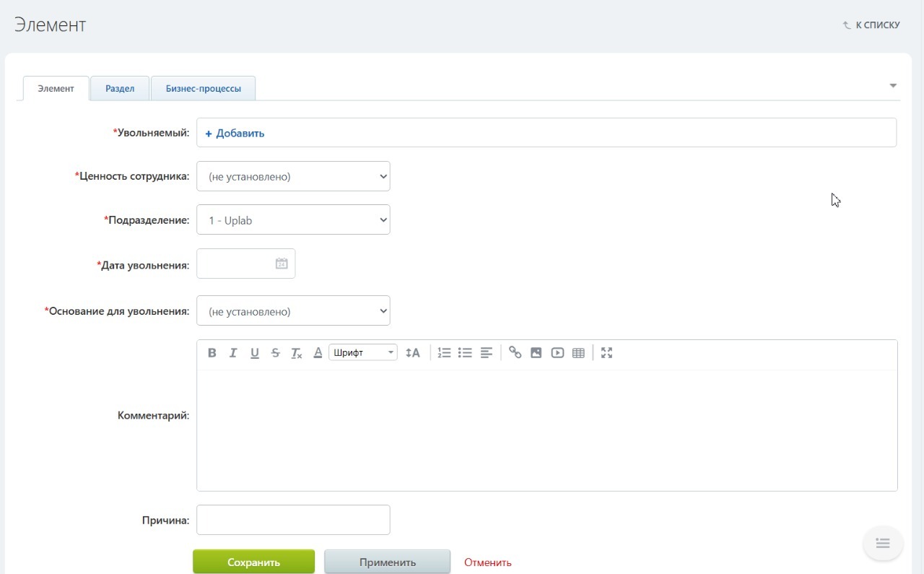Click the Применить button
This screenshot has width=924, height=574.
(387, 562)
